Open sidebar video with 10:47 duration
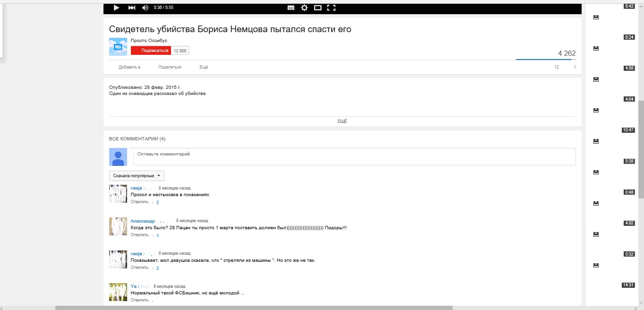Screen dimensions: 644x310 click(x=628, y=130)
